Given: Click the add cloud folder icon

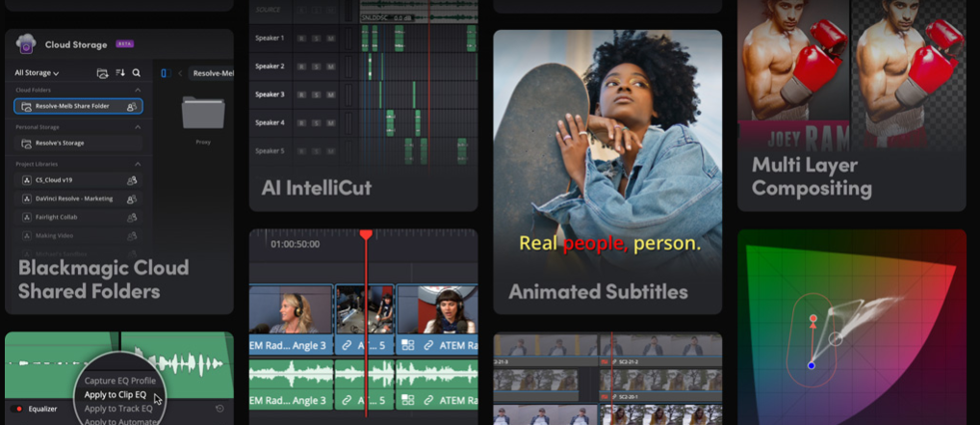Looking at the screenshot, I should (x=103, y=73).
